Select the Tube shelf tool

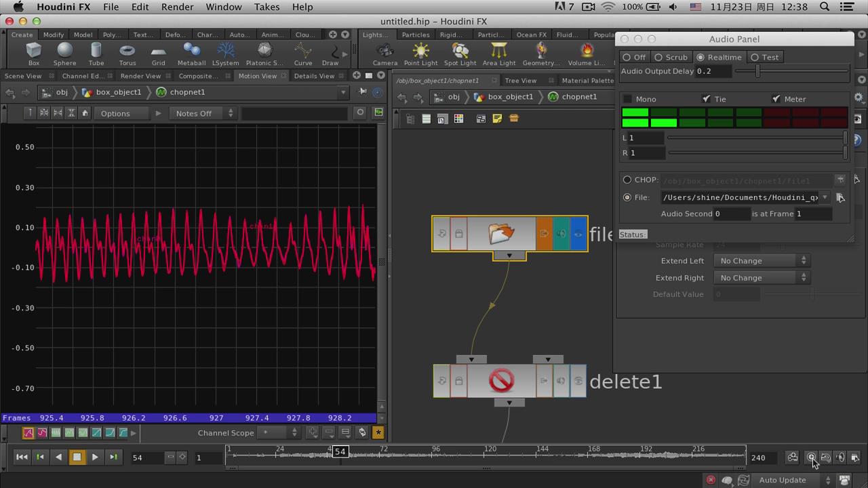96,54
